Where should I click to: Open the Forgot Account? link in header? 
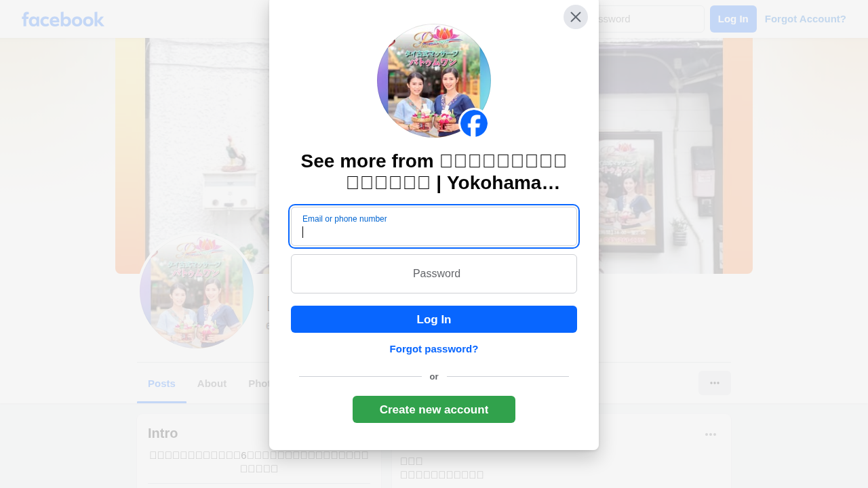tap(806, 19)
